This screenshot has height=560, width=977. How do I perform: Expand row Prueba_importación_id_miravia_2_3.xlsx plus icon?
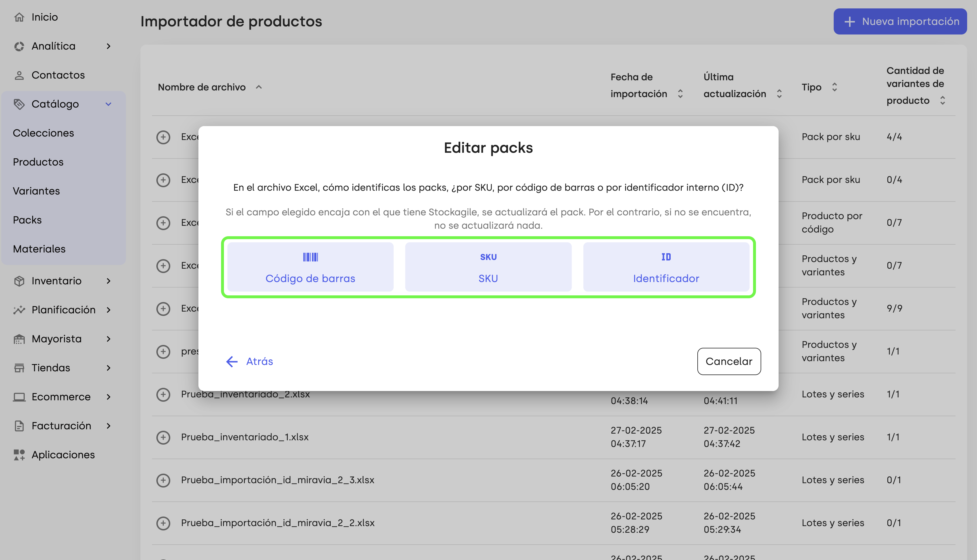tap(163, 480)
